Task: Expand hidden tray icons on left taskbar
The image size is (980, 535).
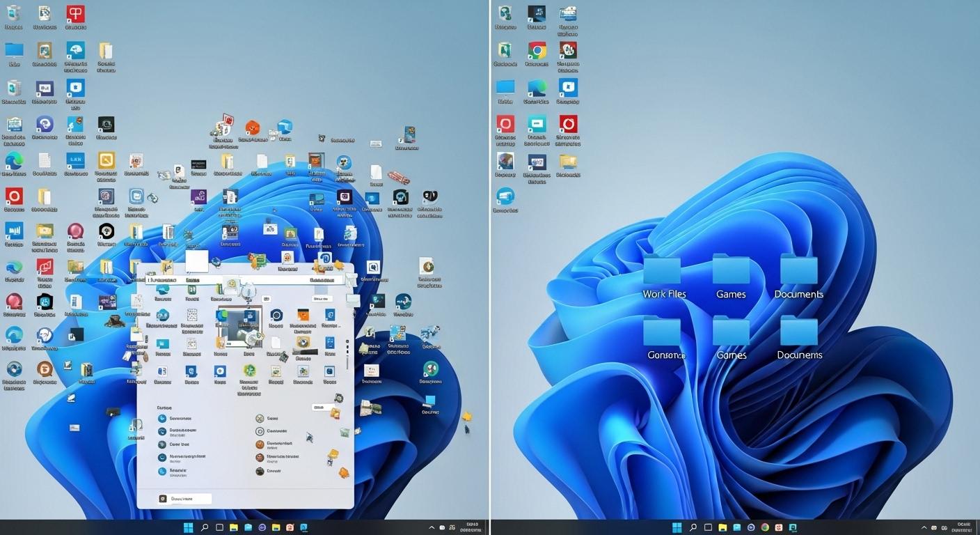Action: click(431, 527)
